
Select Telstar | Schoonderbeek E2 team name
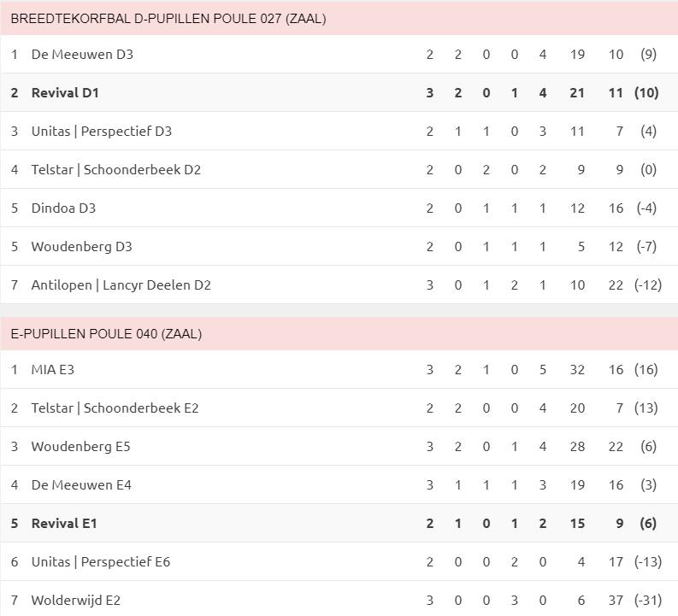(x=115, y=408)
